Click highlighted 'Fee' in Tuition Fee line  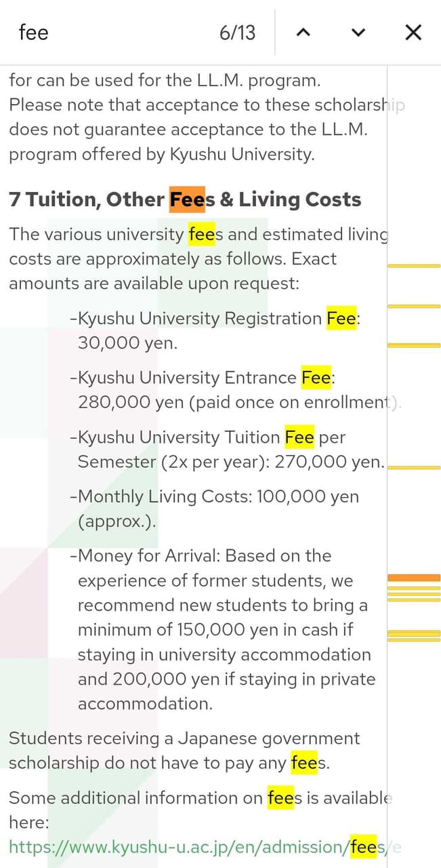pyautogui.click(x=299, y=437)
